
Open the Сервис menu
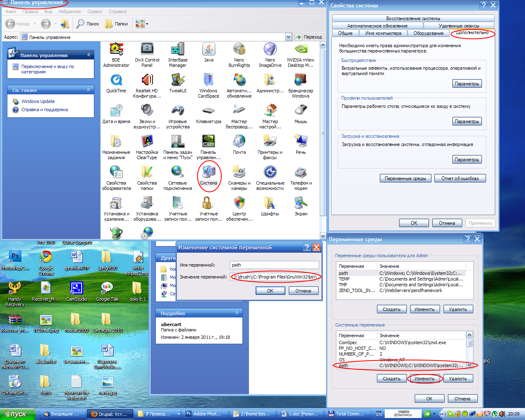[x=95, y=11]
